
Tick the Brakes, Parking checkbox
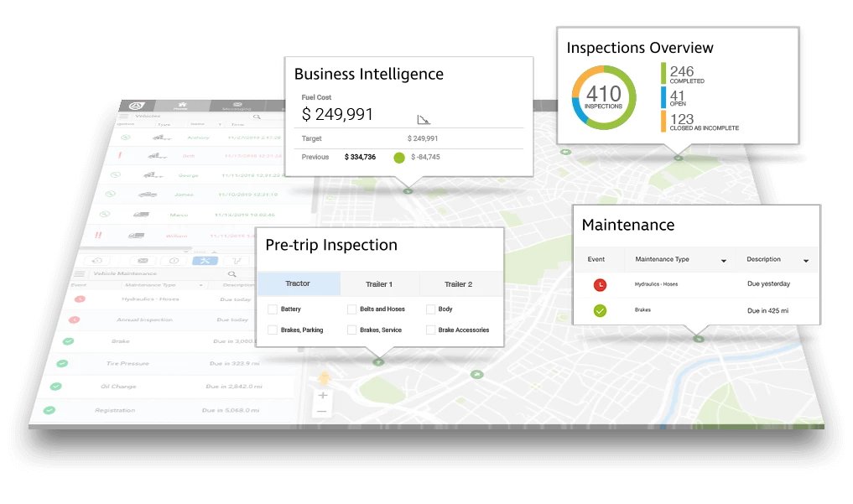pos(273,330)
